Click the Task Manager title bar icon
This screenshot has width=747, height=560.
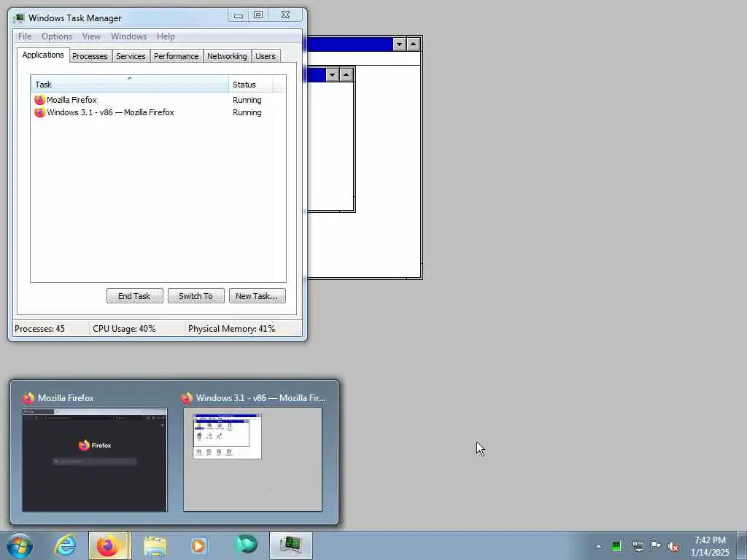pyautogui.click(x=19, y=18)
